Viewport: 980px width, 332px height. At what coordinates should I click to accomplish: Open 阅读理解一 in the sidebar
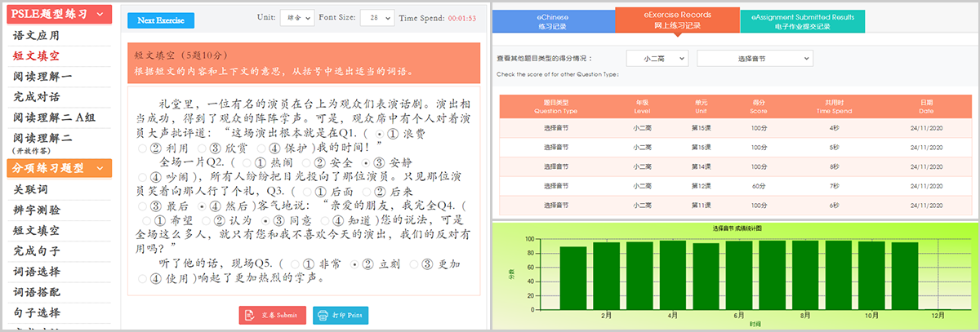click(x=42, y=77)
